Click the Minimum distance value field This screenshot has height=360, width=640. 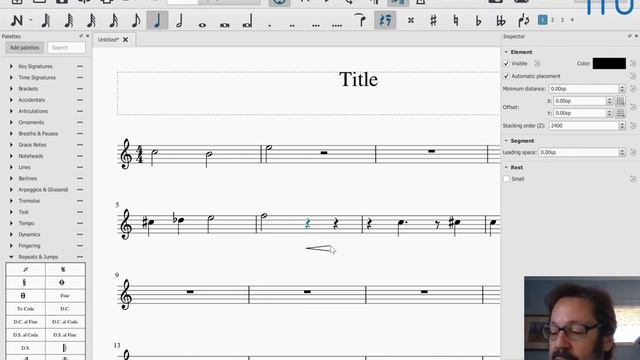584,89
